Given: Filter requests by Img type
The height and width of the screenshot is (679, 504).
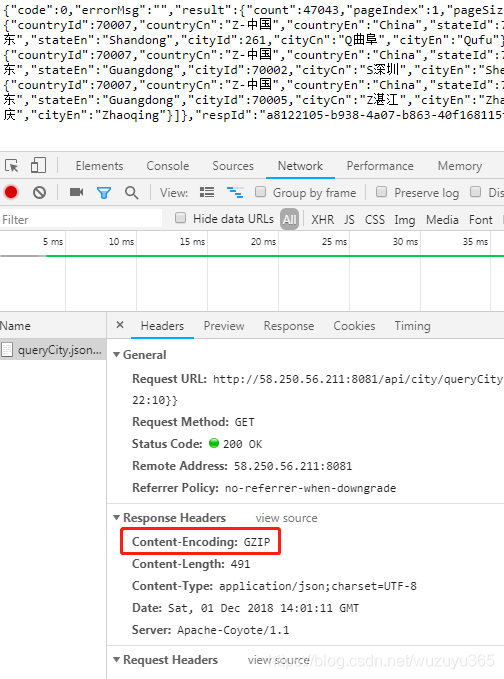Looking at the screenshot, I should 404,220.
